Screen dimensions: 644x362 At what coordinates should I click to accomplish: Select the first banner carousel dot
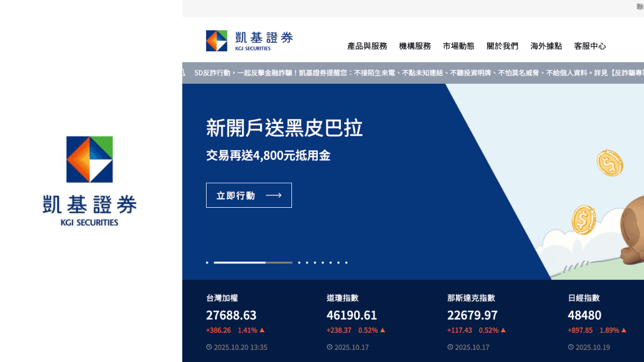(x=207, y=263)
